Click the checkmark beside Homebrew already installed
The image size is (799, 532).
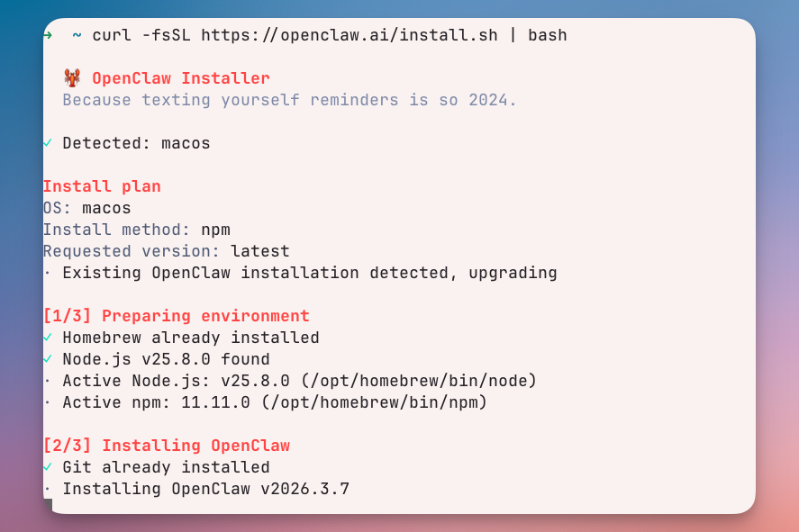48,338
